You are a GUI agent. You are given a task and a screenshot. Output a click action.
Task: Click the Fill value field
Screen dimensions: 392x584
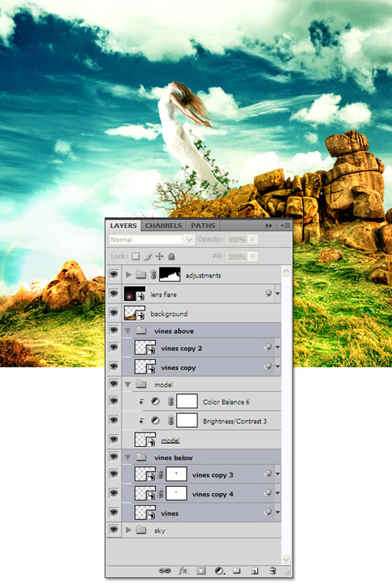(237, 256)
